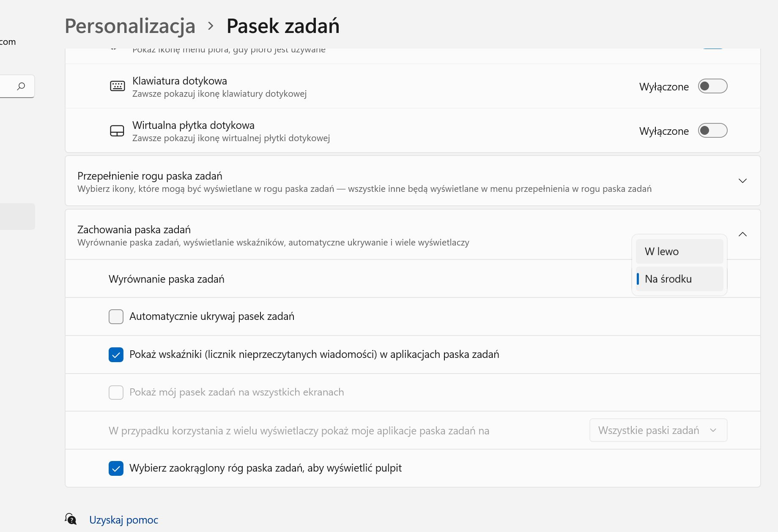Open the Wszystkie paski zadań dropdown
The height and width of the screenshot is (532, 778).
tap(658, 430)
